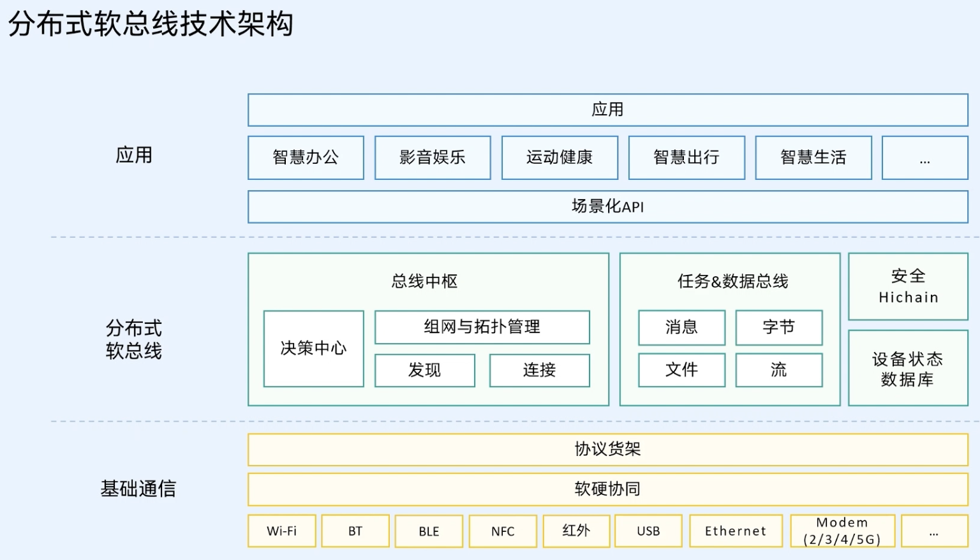Select the 字节 box

(779, 328)
